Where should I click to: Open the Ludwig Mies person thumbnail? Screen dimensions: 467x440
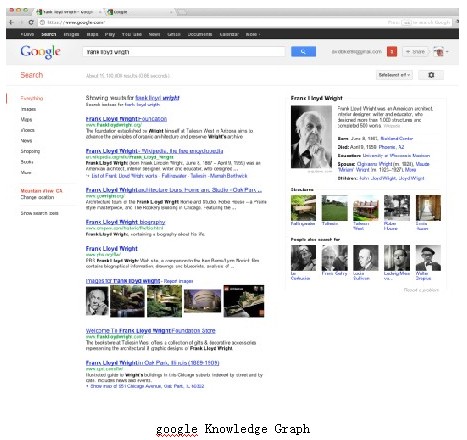coord(397,258)
